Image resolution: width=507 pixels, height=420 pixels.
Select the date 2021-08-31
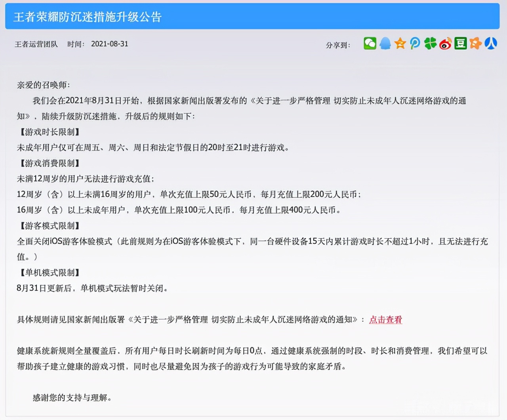[109, 44]
